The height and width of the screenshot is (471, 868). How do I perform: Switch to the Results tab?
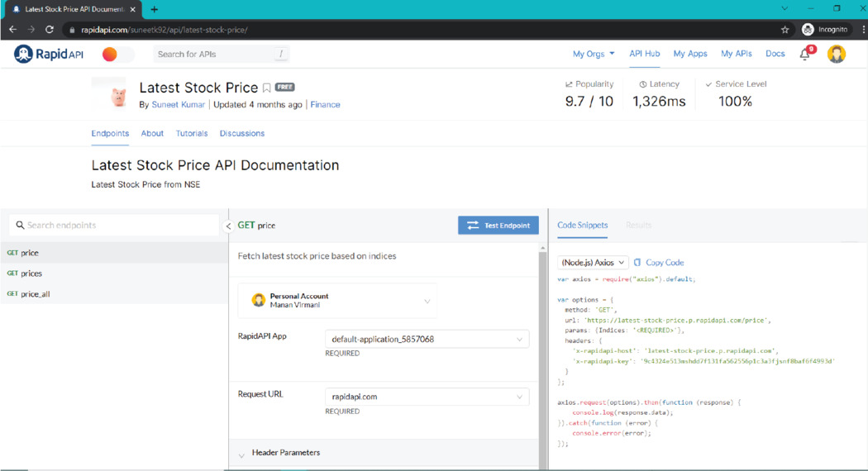click(x=638, y=226)
